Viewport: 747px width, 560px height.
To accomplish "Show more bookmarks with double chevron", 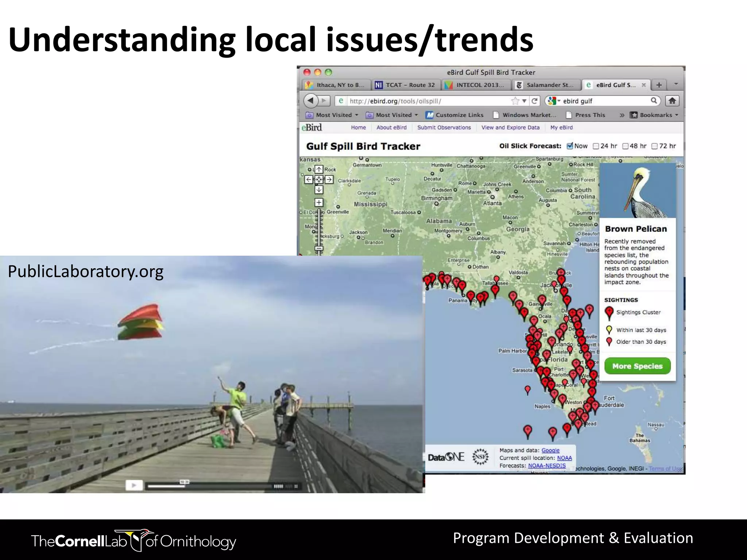I will click(622, 115).
